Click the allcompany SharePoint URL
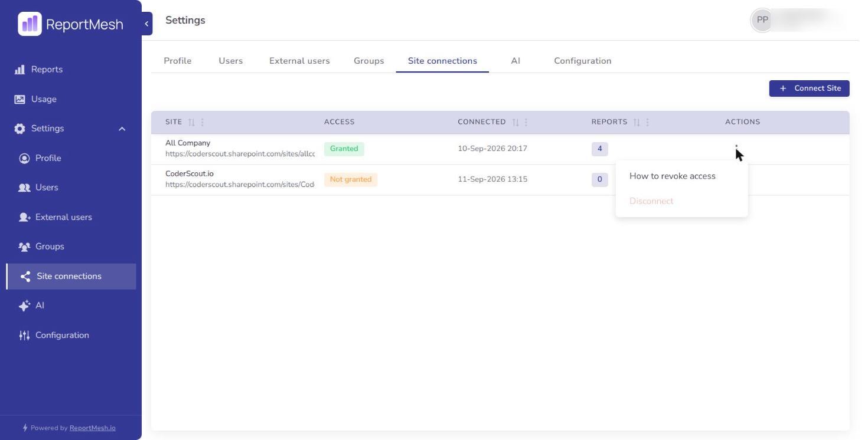868x440 pixels. [x=240, y=154]
